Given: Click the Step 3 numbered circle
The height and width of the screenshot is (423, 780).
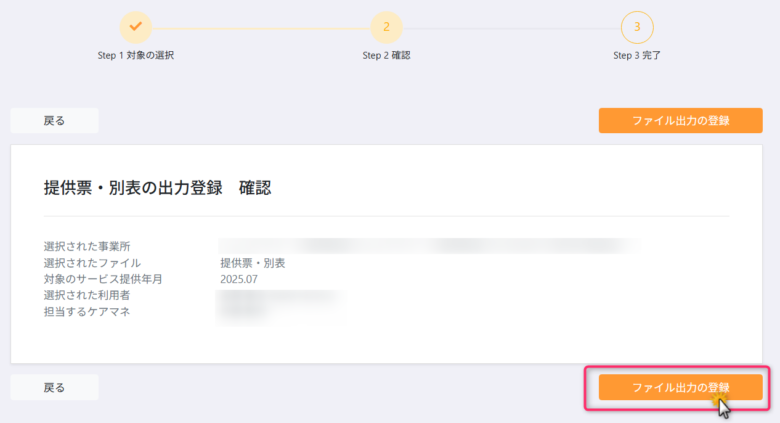Looking at the screenshot, I should pyautogui.click(x=637, y=27).
